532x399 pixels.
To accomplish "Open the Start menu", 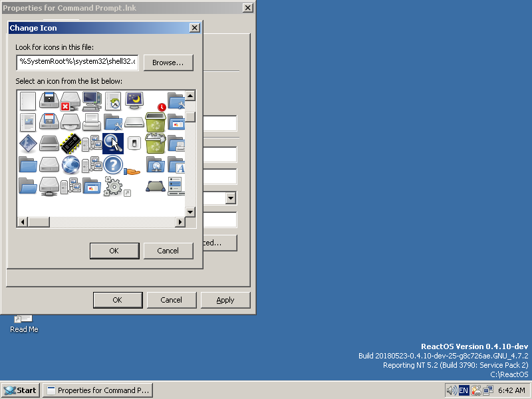I will tap(19, 390).
